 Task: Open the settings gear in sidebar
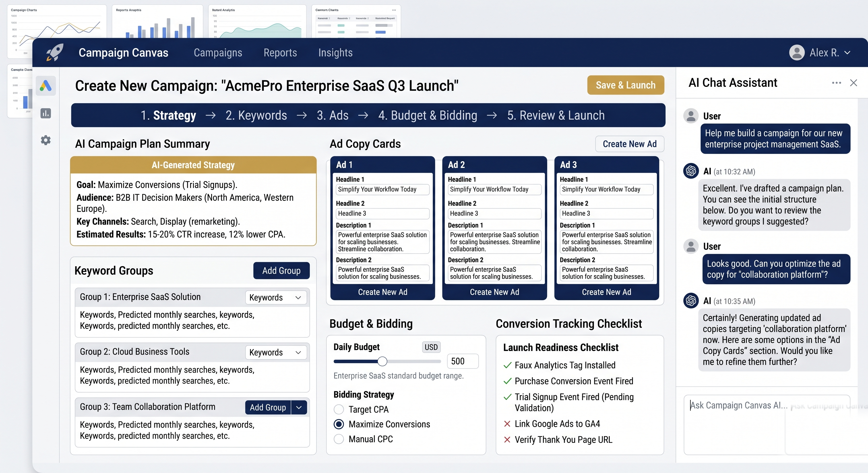(x=46, y=140)
